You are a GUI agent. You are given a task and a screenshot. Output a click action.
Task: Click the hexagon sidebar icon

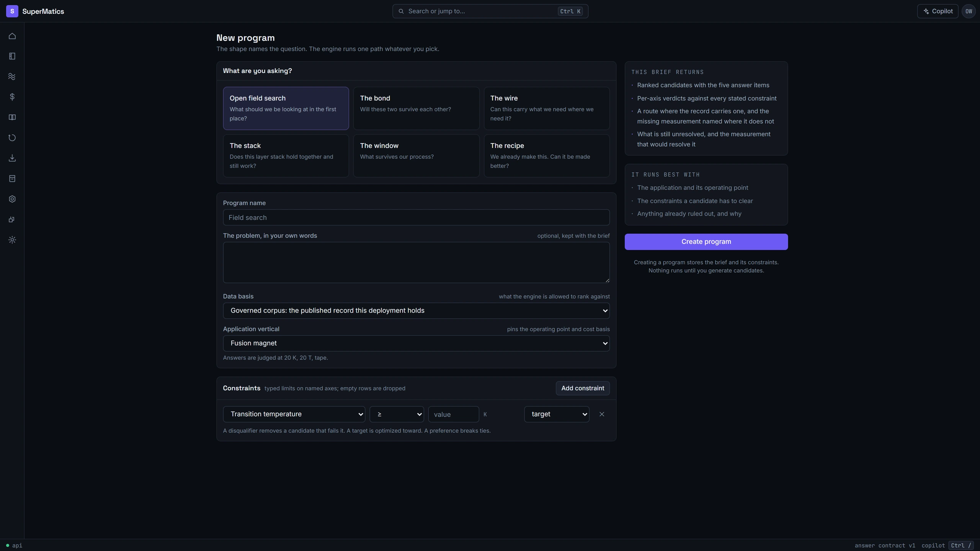(12, 199)
